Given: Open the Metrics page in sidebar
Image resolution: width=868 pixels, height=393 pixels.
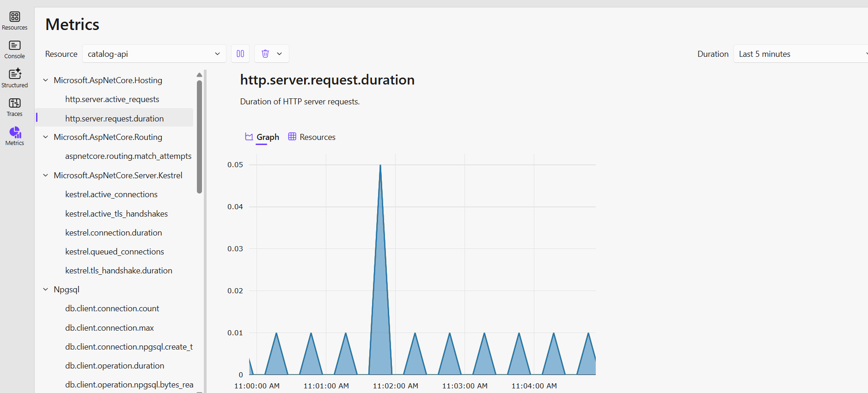Looking at the screenshot, I should tap(15, 136).
